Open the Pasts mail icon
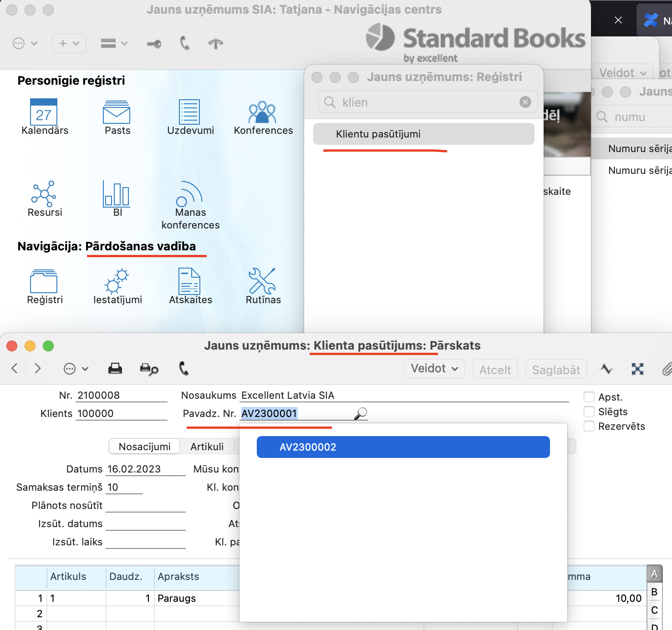The image size is (672, 630). click(x=117, y=112)
